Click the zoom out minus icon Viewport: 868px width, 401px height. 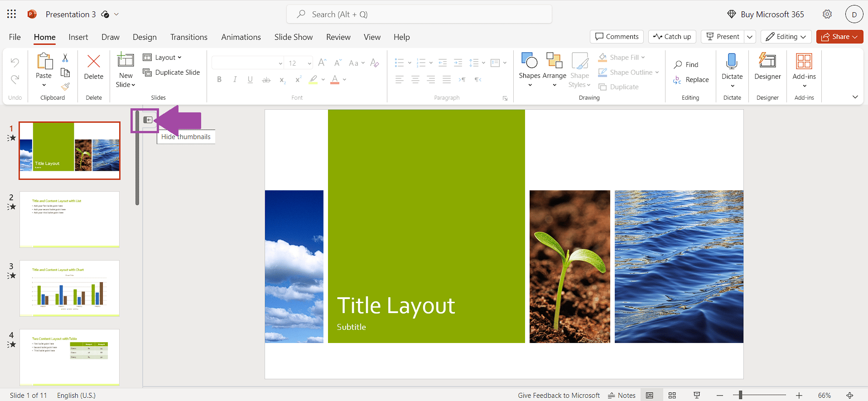(720, 396)
